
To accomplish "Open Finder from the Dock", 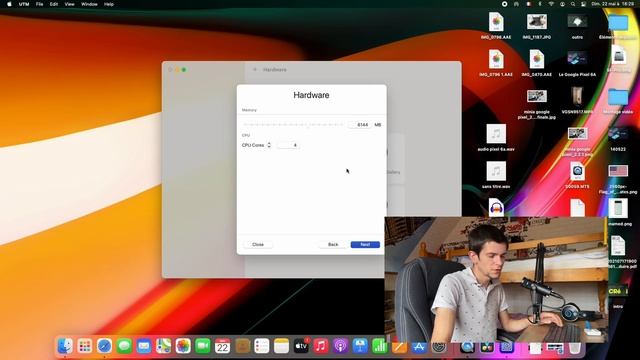I will point(65,346).
